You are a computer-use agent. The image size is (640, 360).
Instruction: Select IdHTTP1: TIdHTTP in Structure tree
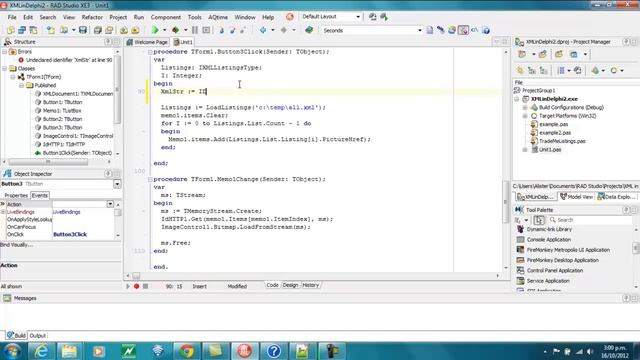[64, 144]
